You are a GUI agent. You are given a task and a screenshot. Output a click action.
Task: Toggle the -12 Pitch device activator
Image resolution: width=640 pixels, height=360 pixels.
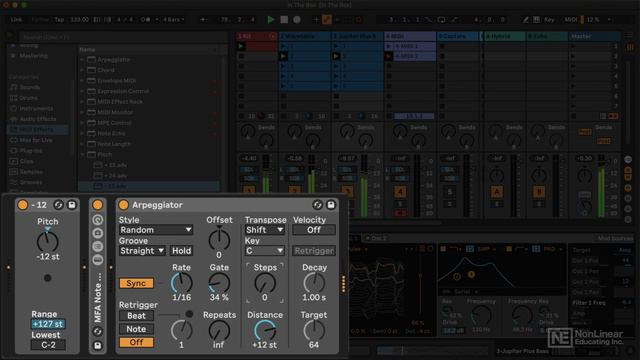click(x=23, y=205)
